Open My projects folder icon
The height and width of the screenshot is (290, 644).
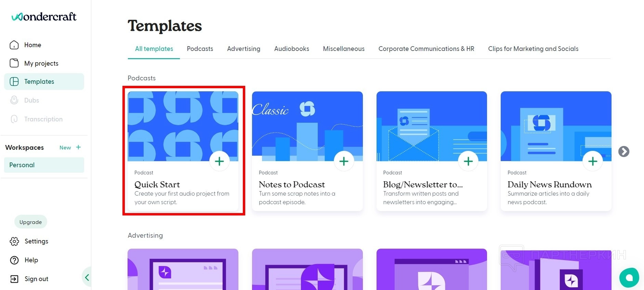(14, 63)
